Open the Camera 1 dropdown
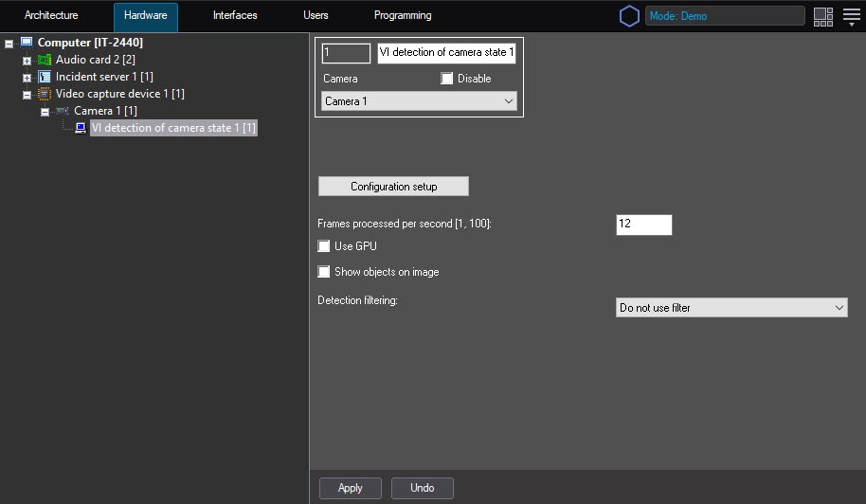This screenshot has width=866, height=504. click(419, 101)
